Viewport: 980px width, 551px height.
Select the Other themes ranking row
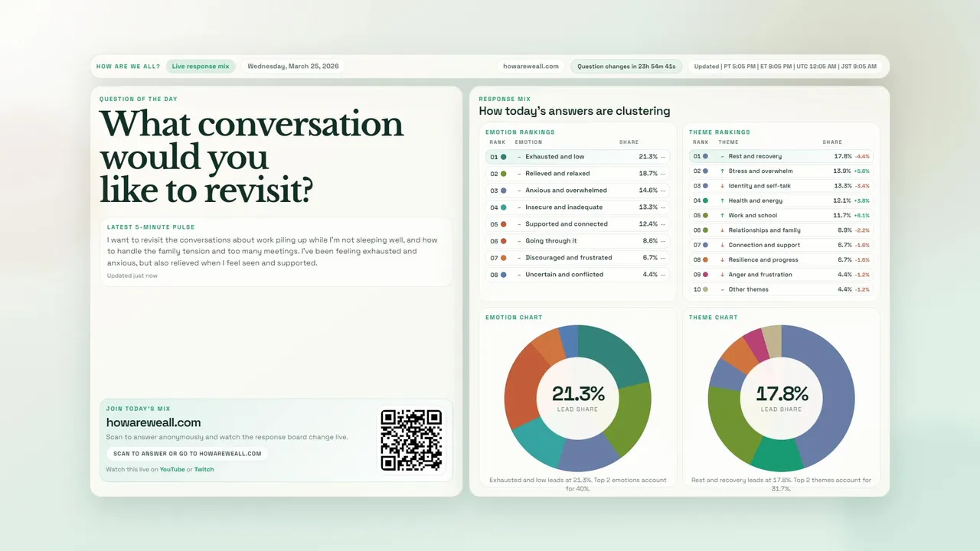(x=781, y=289)
